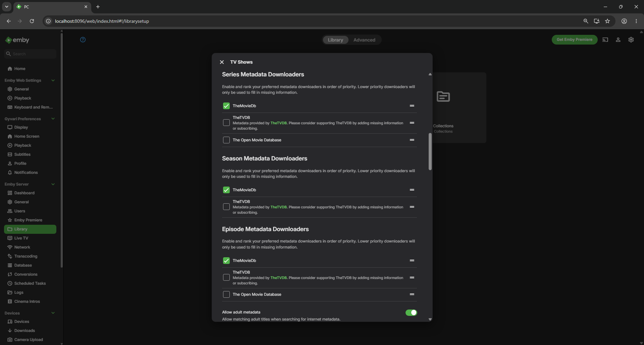Enable Open Movie Database for Series
Image resolution: width=644 pixels, height=345 pixels.
point(226,140)
